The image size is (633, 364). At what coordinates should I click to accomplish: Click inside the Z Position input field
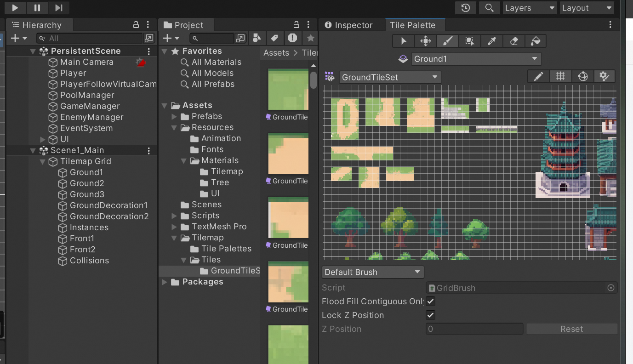474,329
